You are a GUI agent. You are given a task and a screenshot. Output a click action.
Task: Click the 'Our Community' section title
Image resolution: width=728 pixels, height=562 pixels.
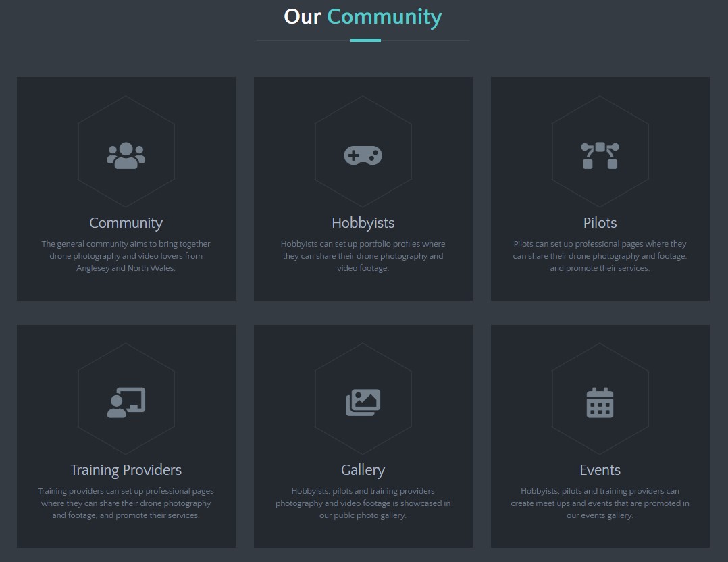[x=363, y=17]
